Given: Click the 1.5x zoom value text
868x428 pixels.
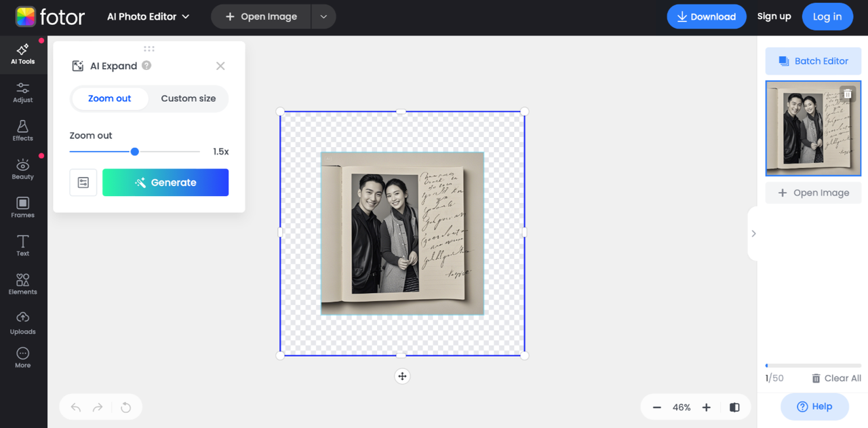Looking at the screenshot, I should pyautogui.click(x=221, y=152).
